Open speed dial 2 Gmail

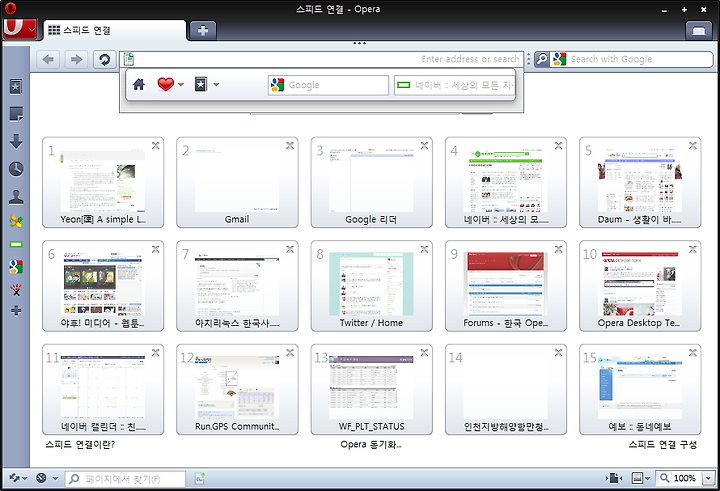click(x=237, y=182)
